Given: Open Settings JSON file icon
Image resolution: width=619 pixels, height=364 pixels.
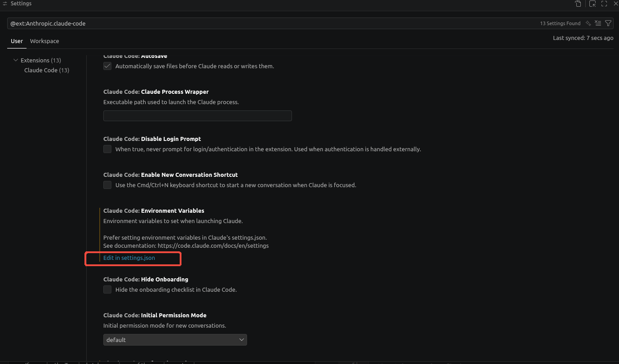Looking at the screenshot, I should point(578,4).
